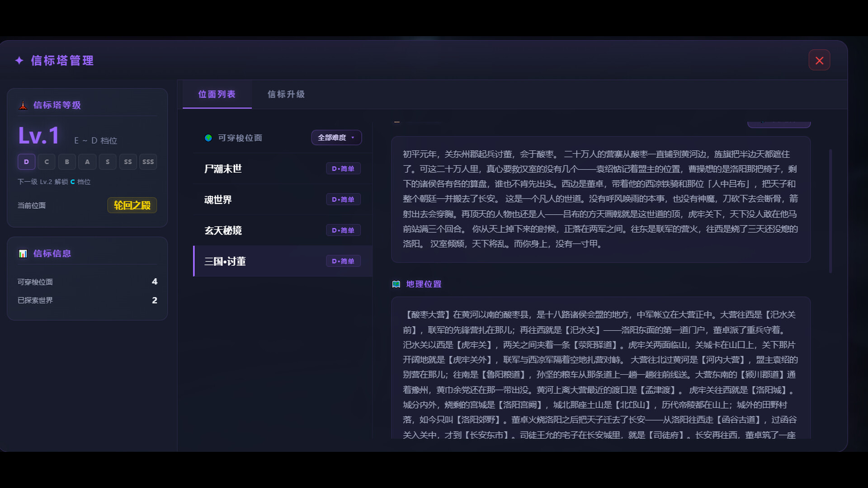Click the 当前位面 label
Image resolution: width=868 pixels, height=488 pixels.
tap(32, 206)
